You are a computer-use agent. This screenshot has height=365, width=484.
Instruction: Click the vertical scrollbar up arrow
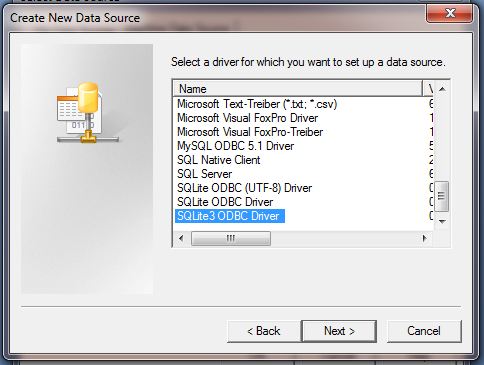pyautogui.click(x=442, y=89)
